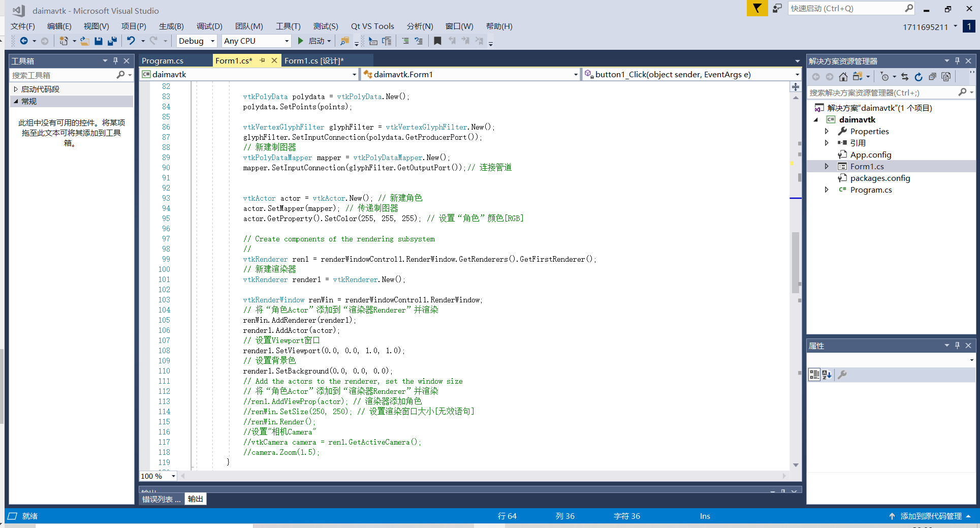Select the Alphabetical sort icon in Properties panel
This screenshot has height=528, width=980.
point(827,375)
